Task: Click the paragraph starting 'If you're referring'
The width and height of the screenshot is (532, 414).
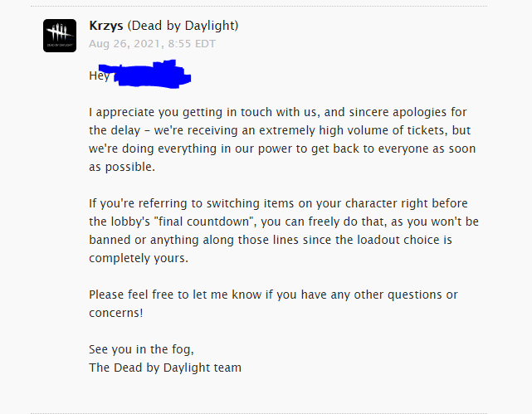Action: (x=284, y=231)
